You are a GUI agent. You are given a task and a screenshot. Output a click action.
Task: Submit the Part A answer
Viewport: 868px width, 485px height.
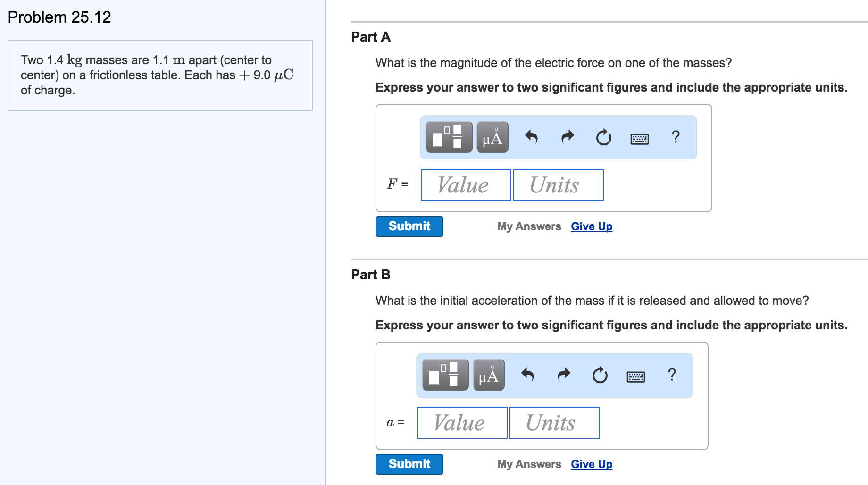(409, 226)
